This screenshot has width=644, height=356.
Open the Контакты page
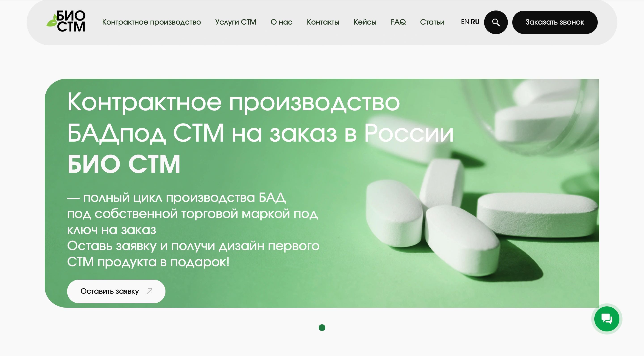click(323, 22)
